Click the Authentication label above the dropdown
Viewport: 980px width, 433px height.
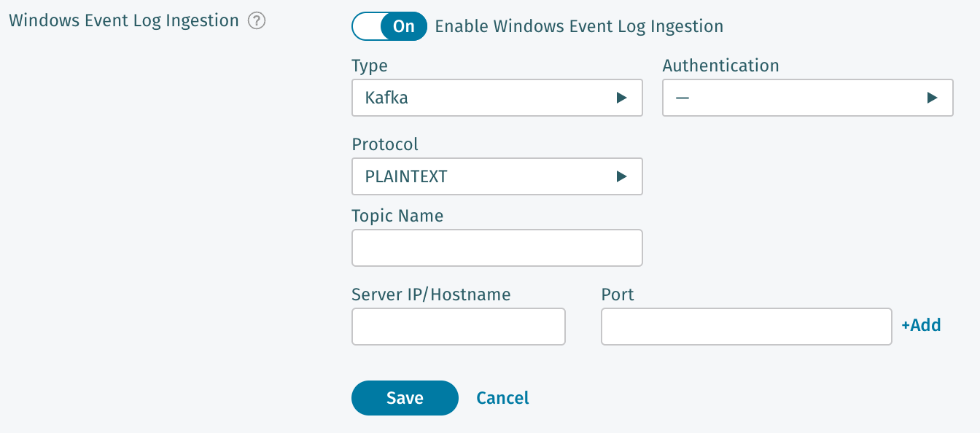[720, 66]
